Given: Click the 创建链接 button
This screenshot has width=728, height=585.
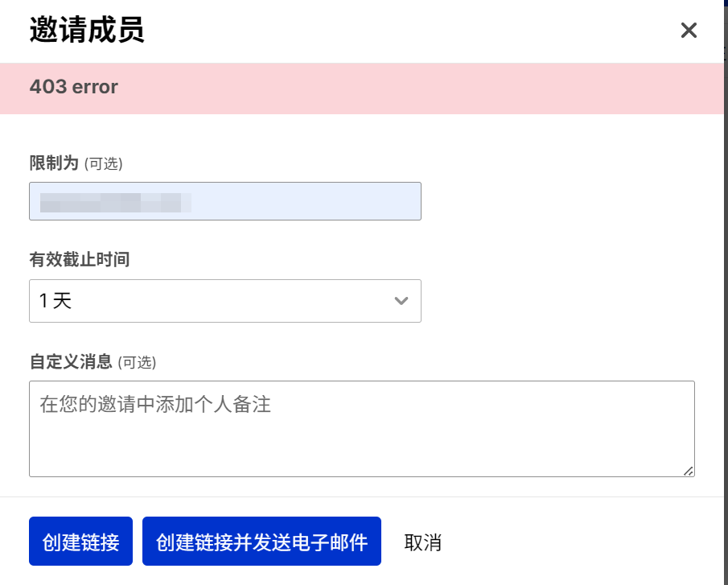Looking at the screenshot, I should click(x=80, y=541).
